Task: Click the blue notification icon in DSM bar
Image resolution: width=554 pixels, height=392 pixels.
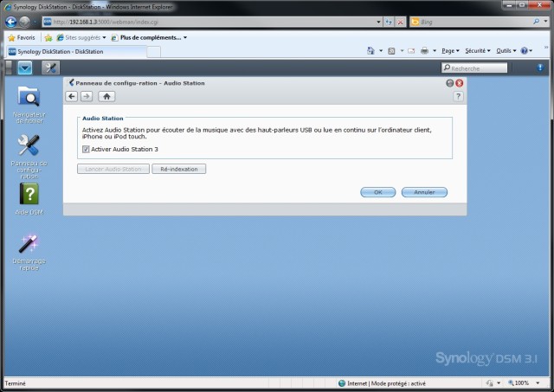Action: click(x=540, y=67)
